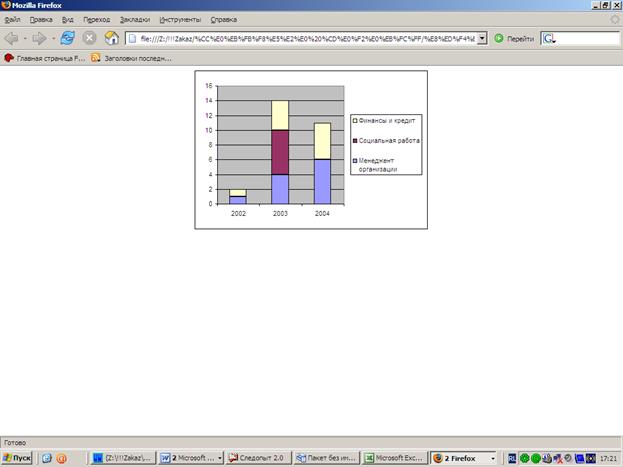Click the chart image on the page

pyautogui.click(x=311, y=150)
